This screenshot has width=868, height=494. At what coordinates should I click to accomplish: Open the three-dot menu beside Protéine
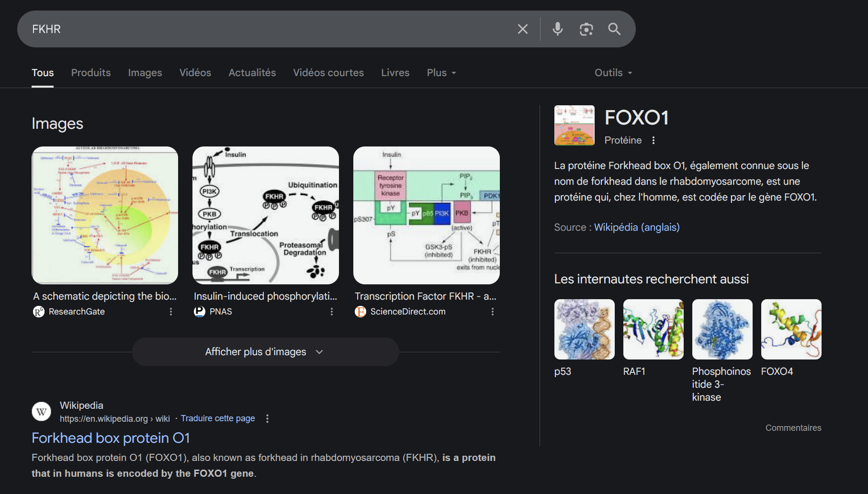pyautogui.click(x=654, y=140)
